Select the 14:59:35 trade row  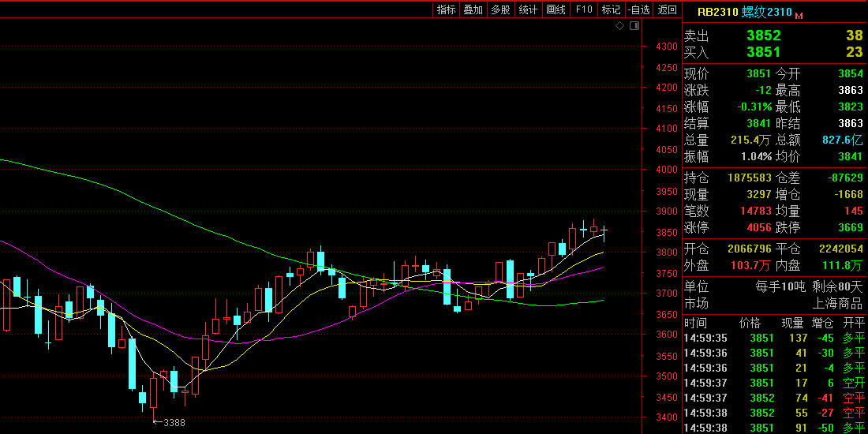pos(773,338)
